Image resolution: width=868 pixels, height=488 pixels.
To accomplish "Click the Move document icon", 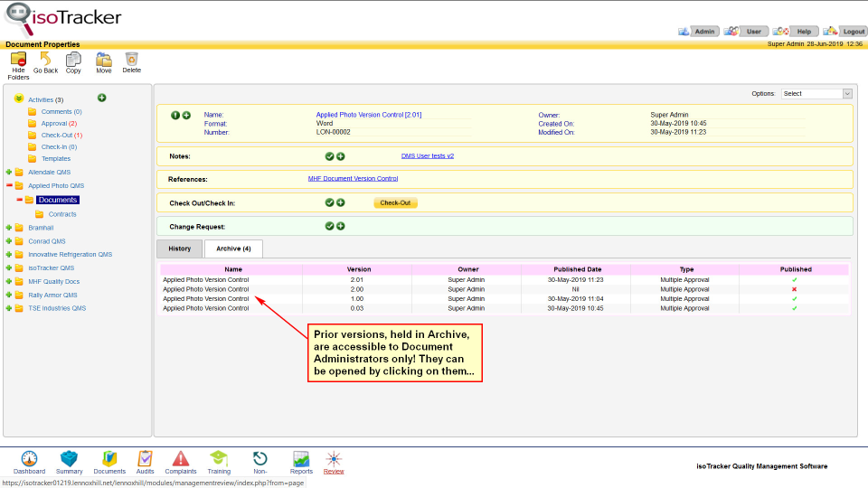I will 104,59.
